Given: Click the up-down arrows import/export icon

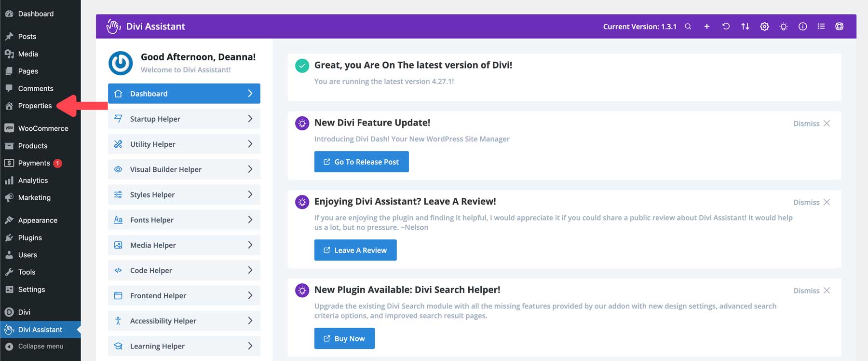Looking at the screenshot, I should click(745, 27).
